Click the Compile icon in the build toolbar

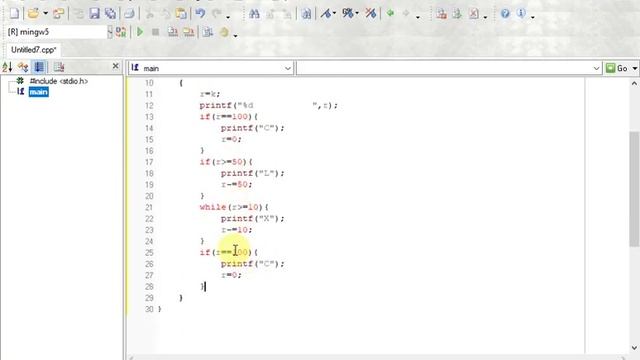173,32
